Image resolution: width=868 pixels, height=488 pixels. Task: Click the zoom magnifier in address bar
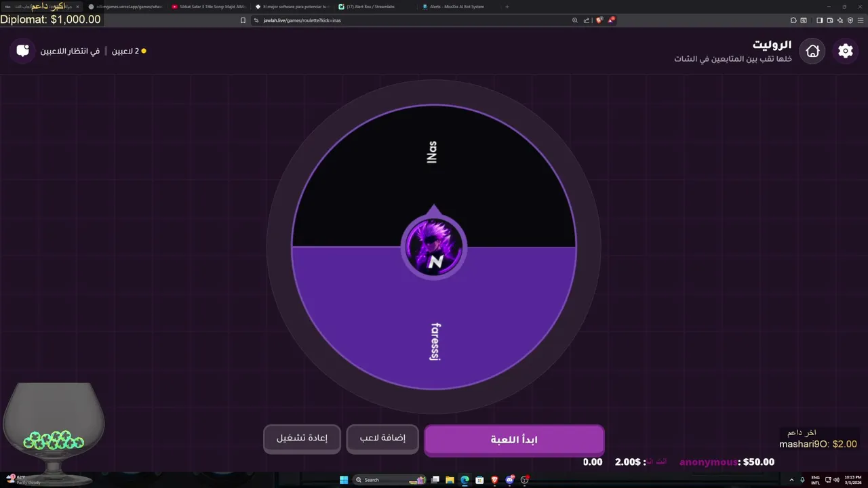[x=575, y=20]
